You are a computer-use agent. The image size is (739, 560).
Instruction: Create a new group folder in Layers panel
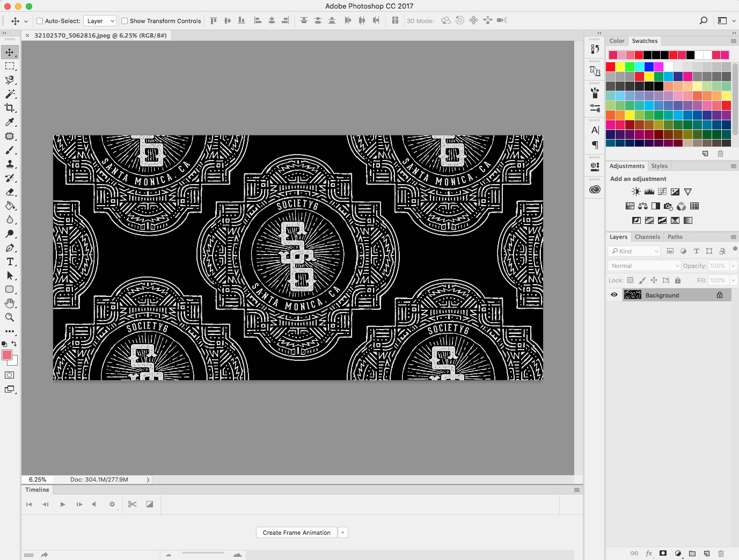pyautogui.click(x=692, y=554)
